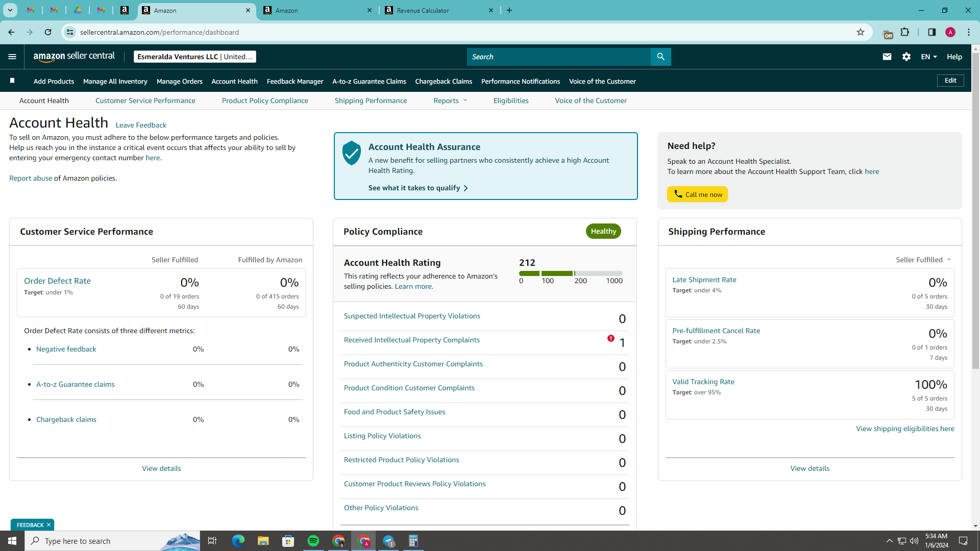980x551 pixels.
Task: Click View details under Customer Service Performance
Action: pyautogui.click(x=161, y=468)
